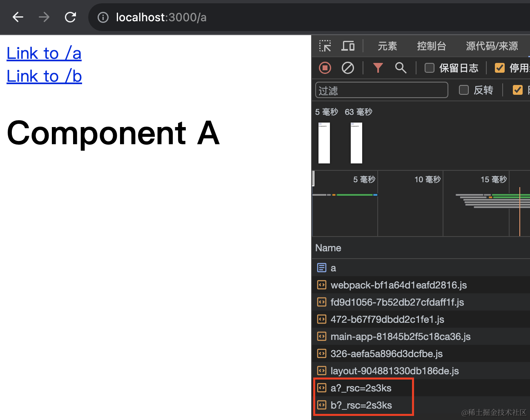
Task: Check the 反转 checkbox
Action: pyautogui.click(x=464, y=90)
